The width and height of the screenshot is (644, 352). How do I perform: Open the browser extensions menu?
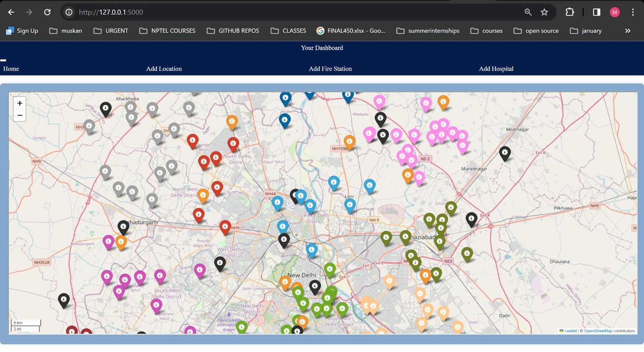(570, 12)
